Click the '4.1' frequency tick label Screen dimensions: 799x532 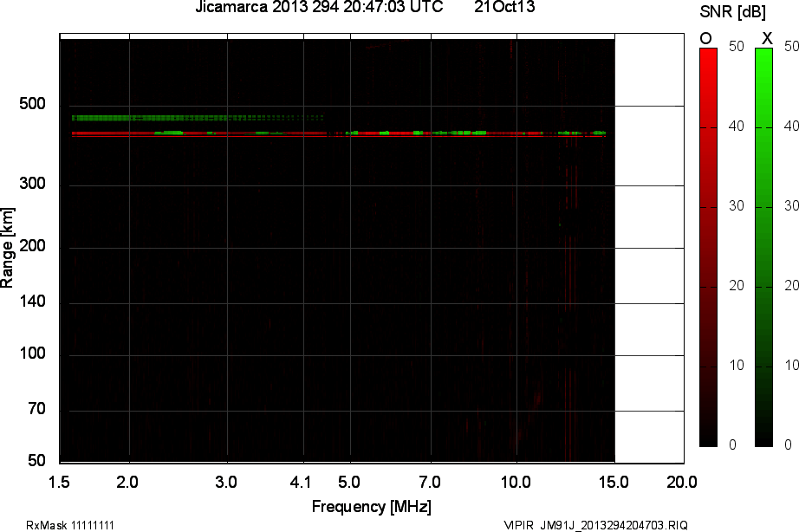pos(301,482)
